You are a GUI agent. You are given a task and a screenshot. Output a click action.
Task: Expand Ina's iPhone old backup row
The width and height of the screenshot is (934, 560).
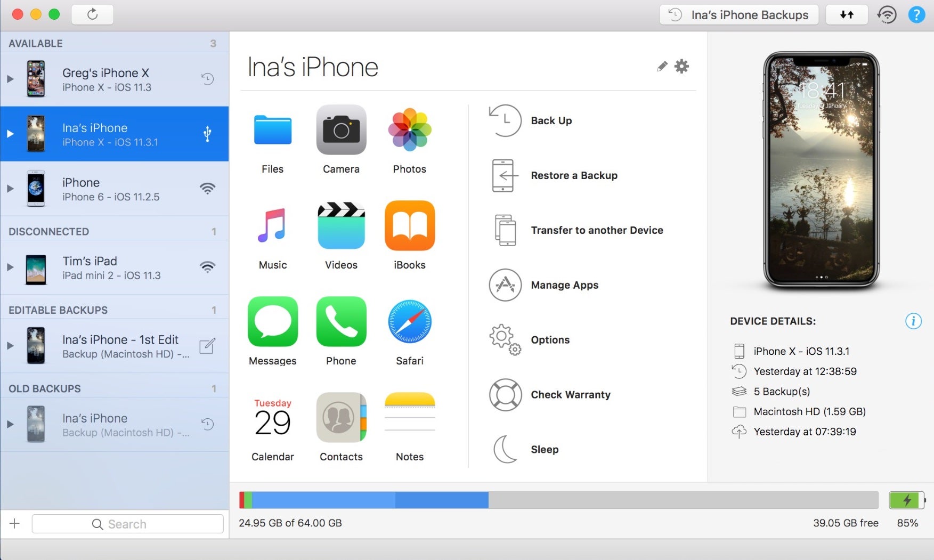click(10, 424)
